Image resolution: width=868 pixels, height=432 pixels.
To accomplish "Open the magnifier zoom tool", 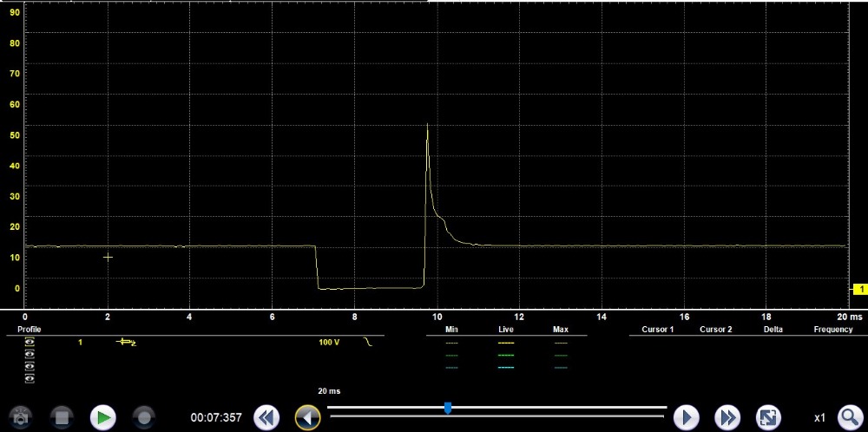I will tap(850, 417).
